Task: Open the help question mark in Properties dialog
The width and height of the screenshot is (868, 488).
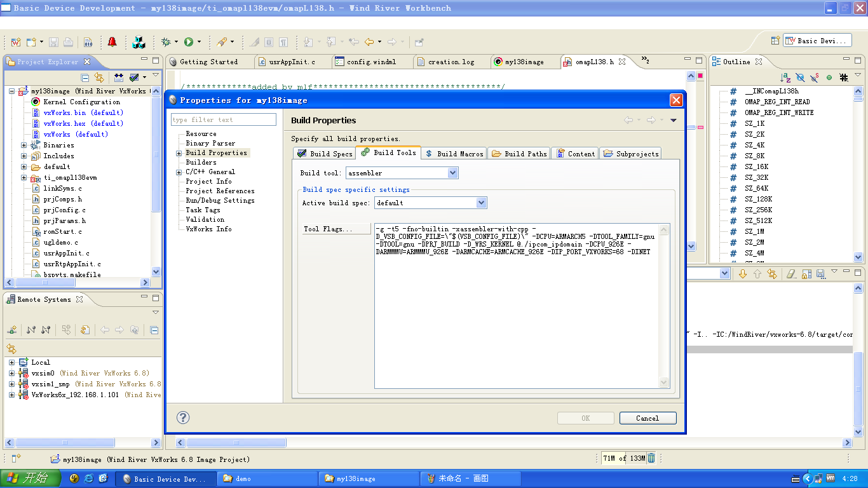Action: pos(183,417)
